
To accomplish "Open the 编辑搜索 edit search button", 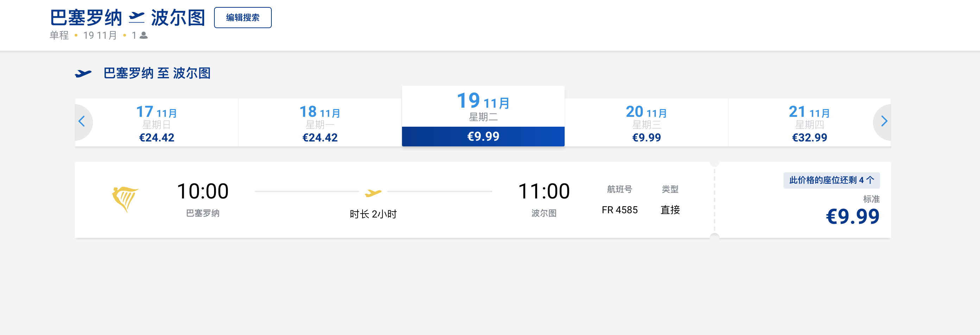I will pos(243,18).
